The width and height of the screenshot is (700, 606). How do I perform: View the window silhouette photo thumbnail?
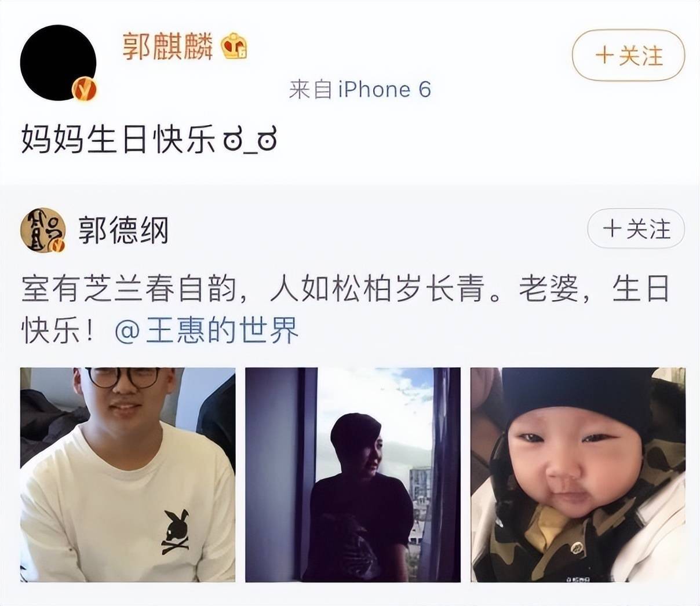[x=353, y=474]
